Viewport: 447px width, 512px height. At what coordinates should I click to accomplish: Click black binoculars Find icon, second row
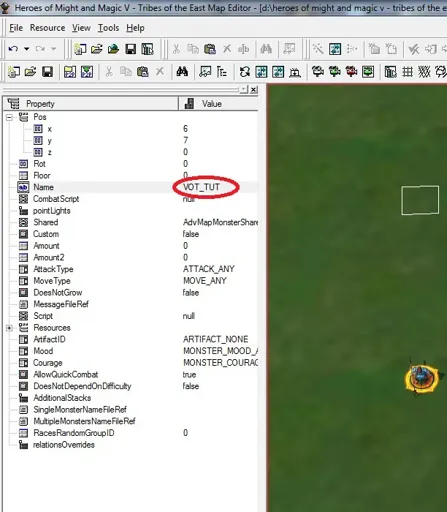tap(182, 72)
